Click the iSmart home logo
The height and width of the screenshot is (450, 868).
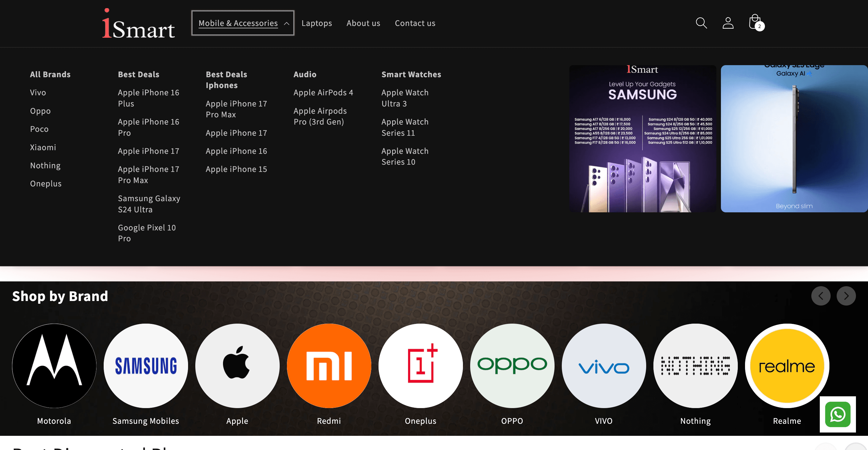[x=139, y=24]
